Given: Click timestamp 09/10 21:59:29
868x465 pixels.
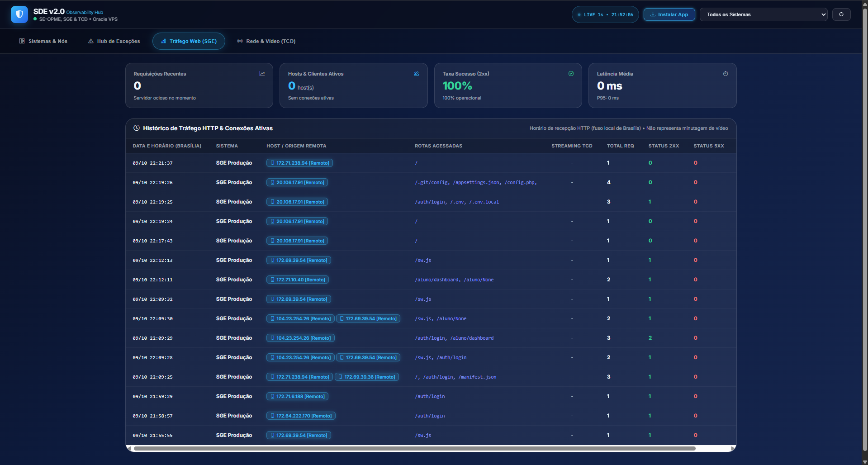Looking at the screenshot, I should [x=152, y=396].
